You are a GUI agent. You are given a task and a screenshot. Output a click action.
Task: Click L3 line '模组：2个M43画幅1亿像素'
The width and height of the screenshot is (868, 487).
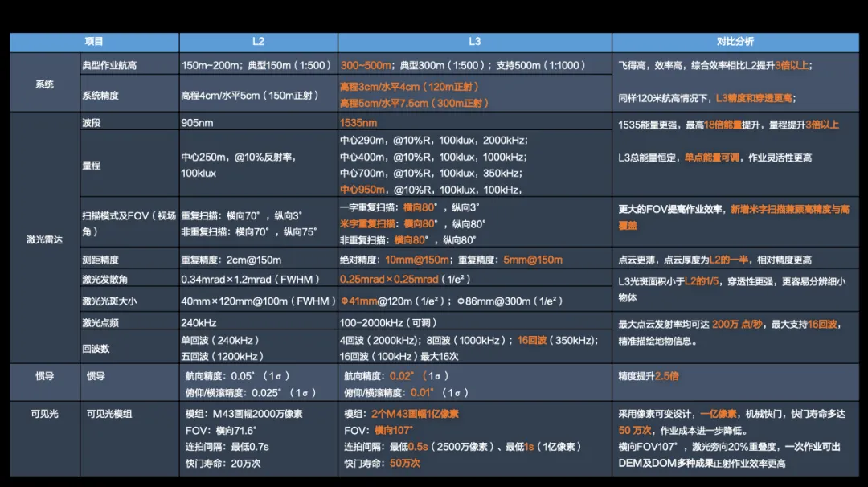(401, 414)
